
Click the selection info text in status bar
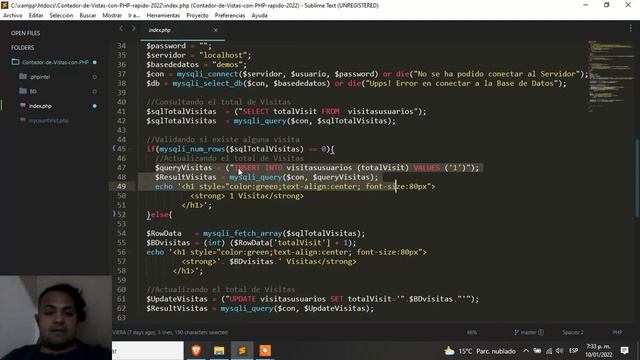170,333
